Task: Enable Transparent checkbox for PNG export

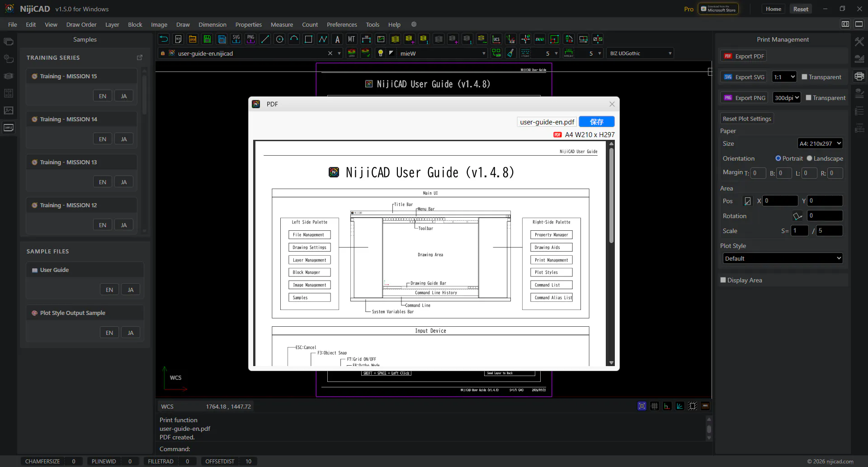Action: point(808,98)
